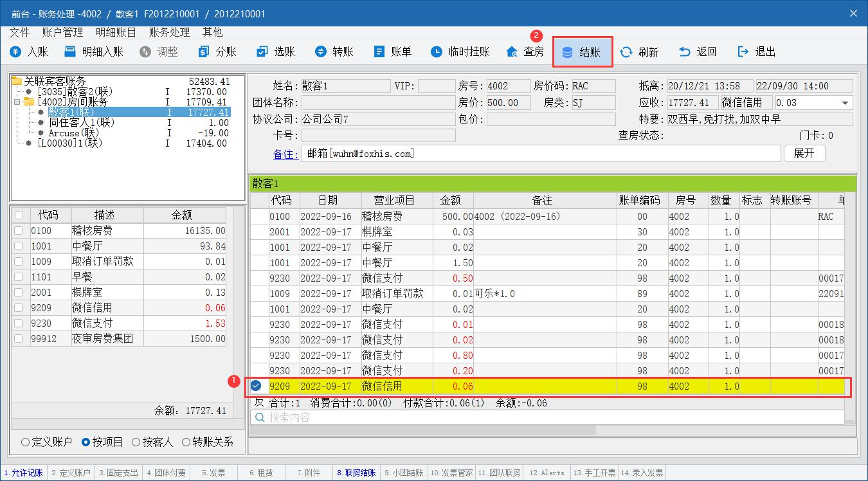Image resolution: width=868 pixels, height=481 pixels.
Task: Select the 2001 棋牌室 0.03 transaction row
Action: [x=547, y=231]
